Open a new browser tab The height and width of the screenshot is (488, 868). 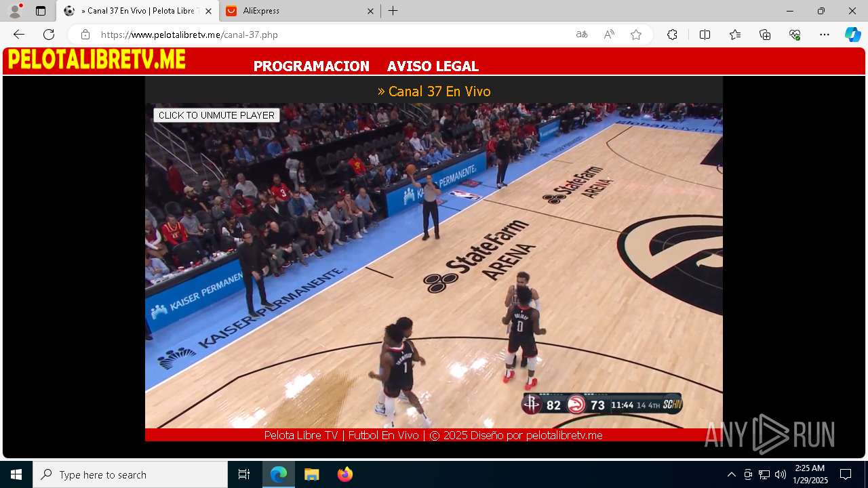(x=393, y=11)
